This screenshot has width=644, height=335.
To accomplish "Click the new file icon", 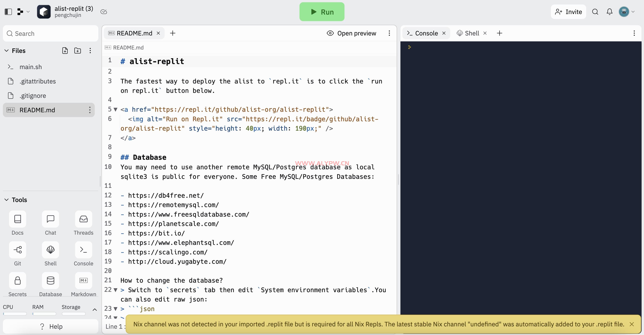I will click(65, 51).
